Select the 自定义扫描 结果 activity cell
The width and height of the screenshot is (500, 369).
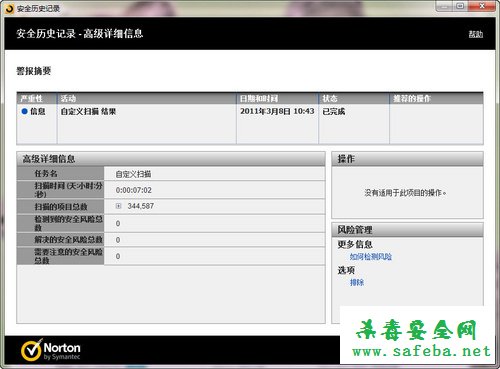point(88,111)
